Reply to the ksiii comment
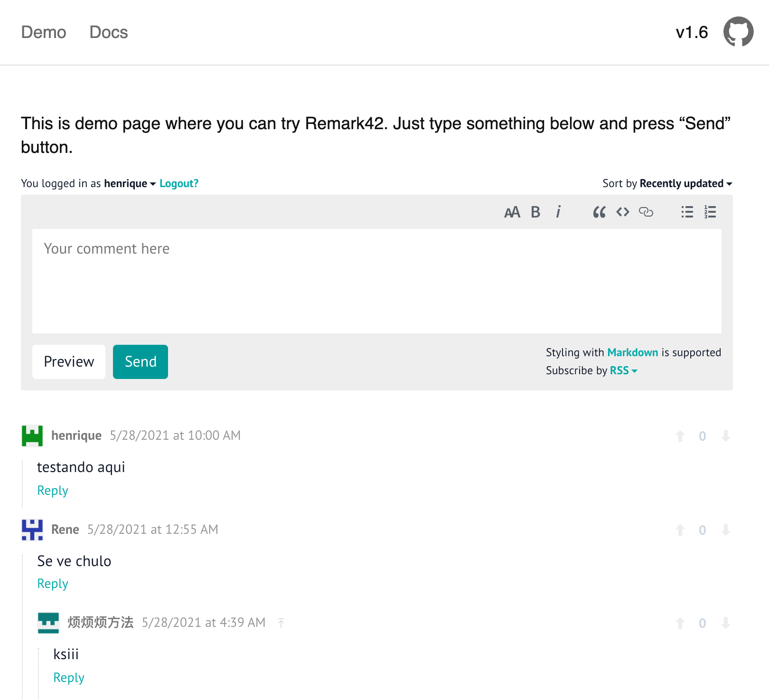The height and width of the screenshot is (700, 769). click(69, 678)
